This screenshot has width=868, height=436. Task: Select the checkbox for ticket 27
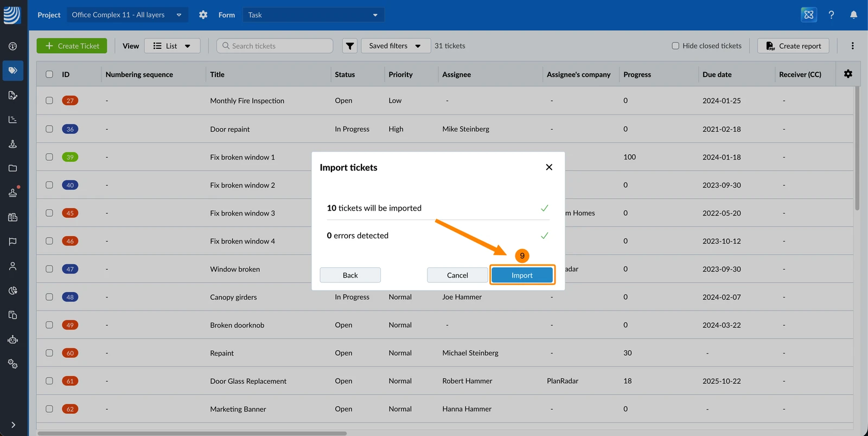coord(49,100)
